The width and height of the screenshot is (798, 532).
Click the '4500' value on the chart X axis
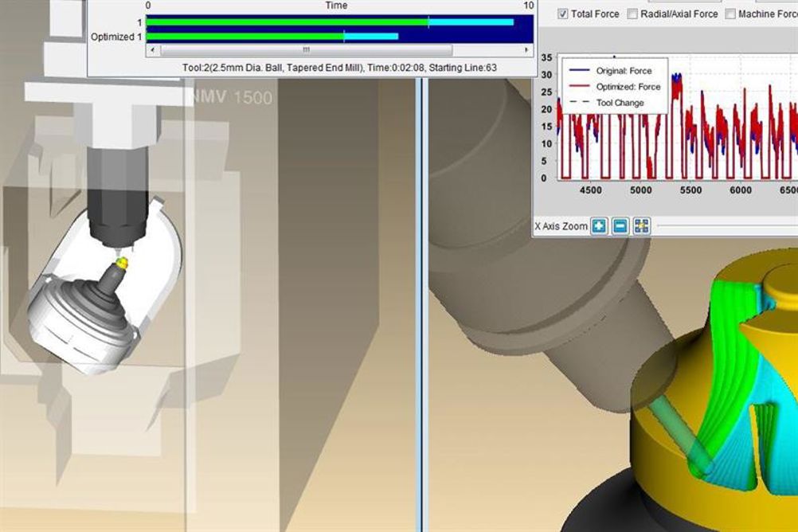tap(590, 190)
